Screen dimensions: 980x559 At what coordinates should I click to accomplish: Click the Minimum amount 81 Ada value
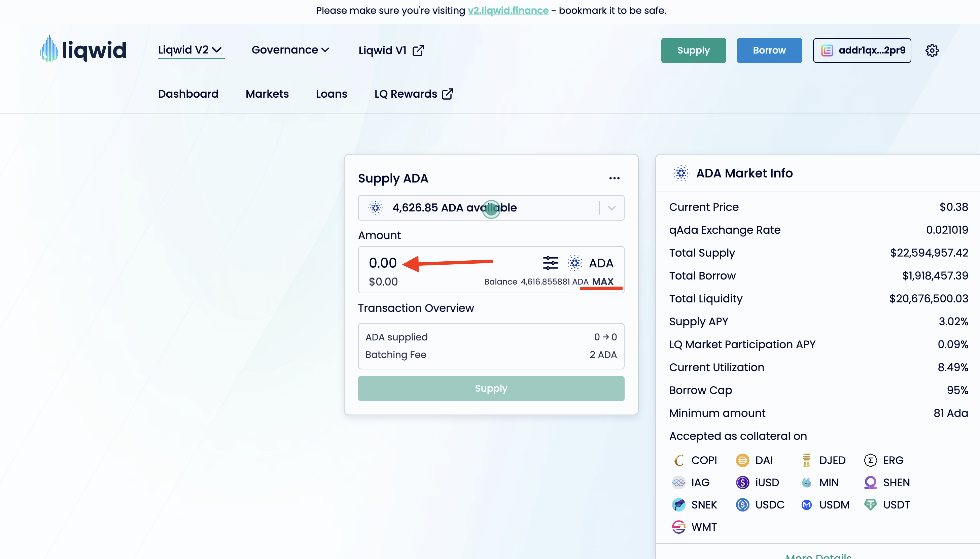coord(951,413)
